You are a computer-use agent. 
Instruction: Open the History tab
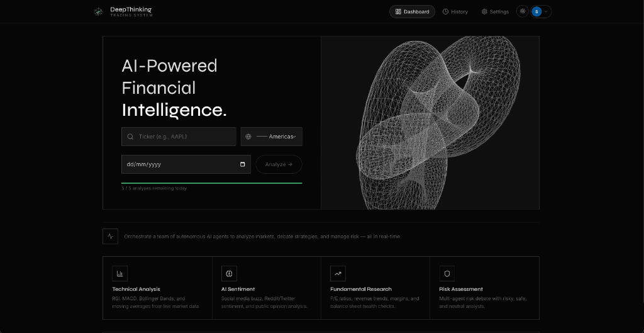(455, 11)
